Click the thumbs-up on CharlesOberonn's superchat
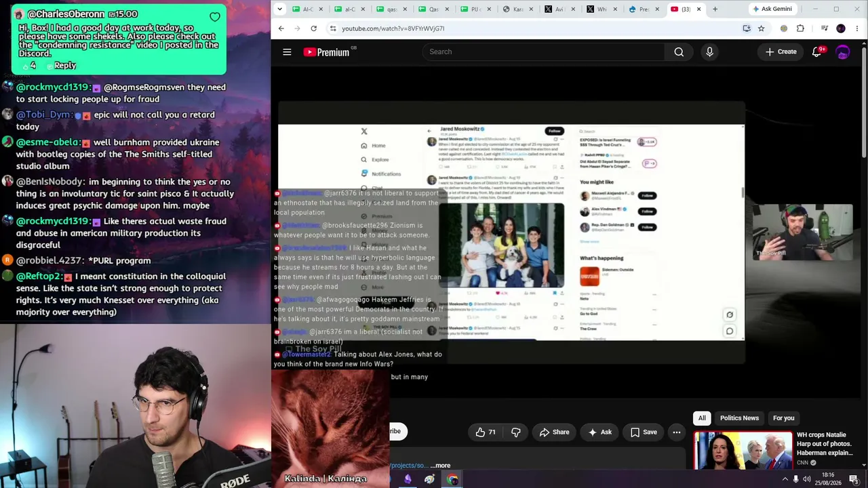This screenshot has width=868, height=488. (26, 66)
